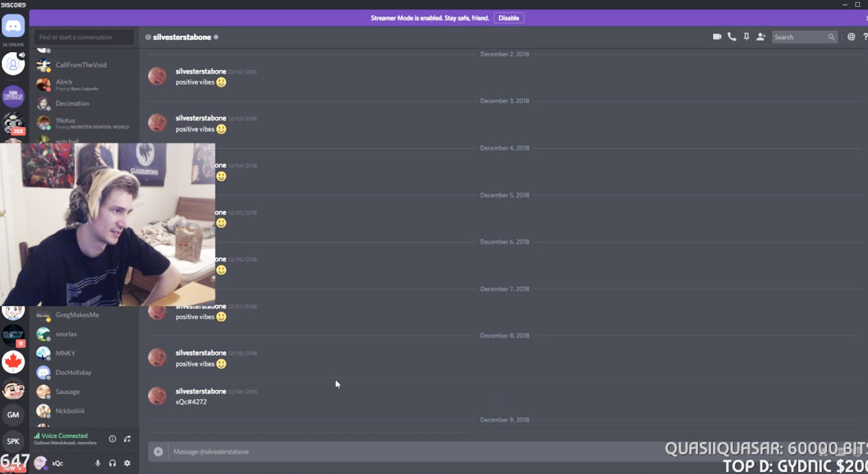868x474 pixels.
Task: Disconnect from the voice call
Action: tap(127, 439)
